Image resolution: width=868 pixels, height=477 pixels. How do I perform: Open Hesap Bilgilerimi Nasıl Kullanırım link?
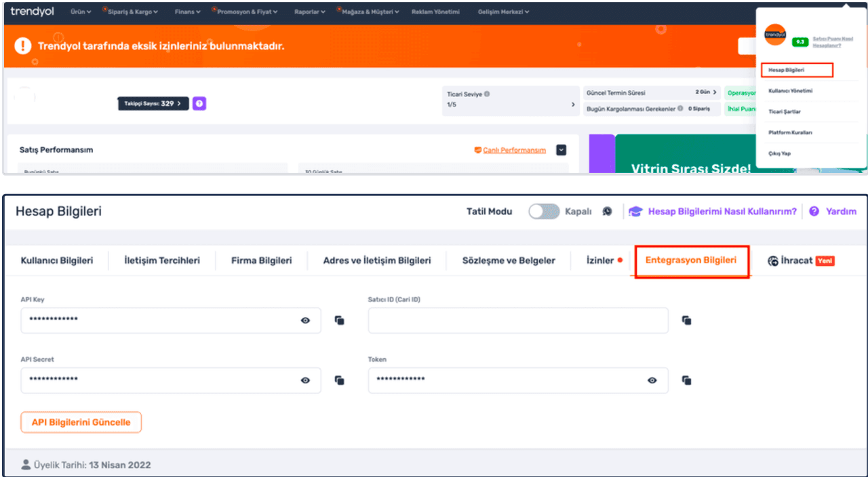(x=722, y=212)
